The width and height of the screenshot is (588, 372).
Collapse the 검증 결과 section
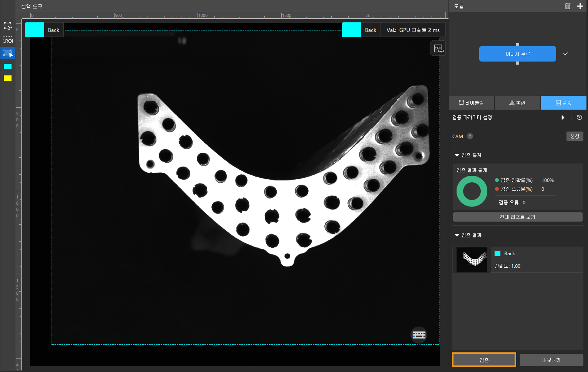457,235
